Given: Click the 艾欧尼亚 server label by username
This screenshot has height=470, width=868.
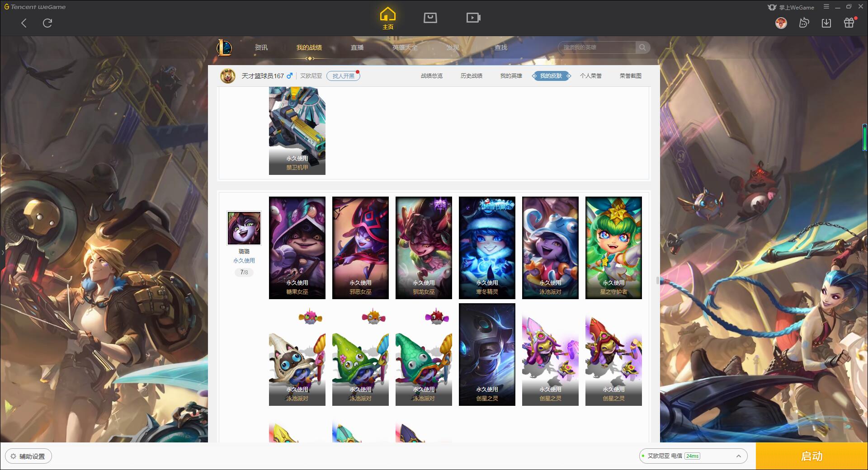Looking at the screenshot, I should 311,76.
